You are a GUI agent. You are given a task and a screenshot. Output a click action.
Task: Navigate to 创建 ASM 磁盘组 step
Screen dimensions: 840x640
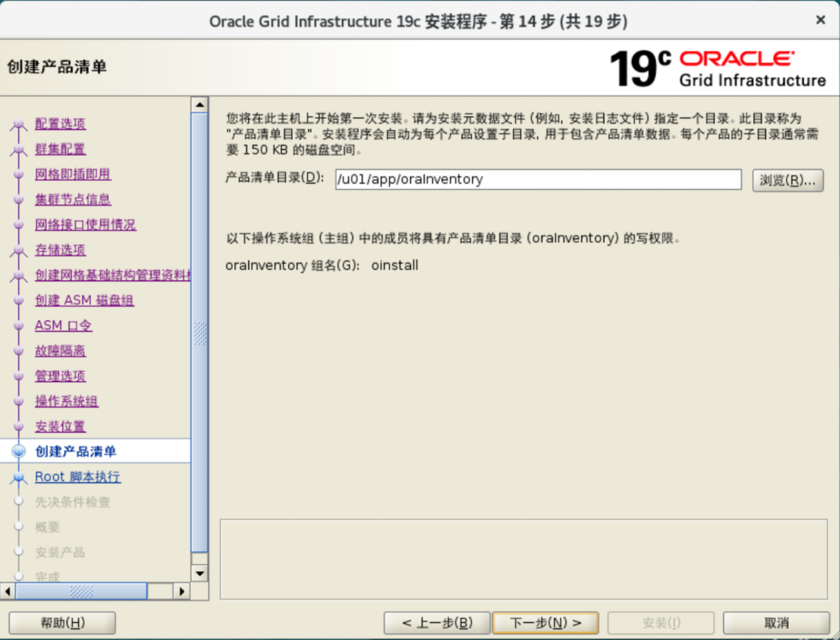pos(84,301)
